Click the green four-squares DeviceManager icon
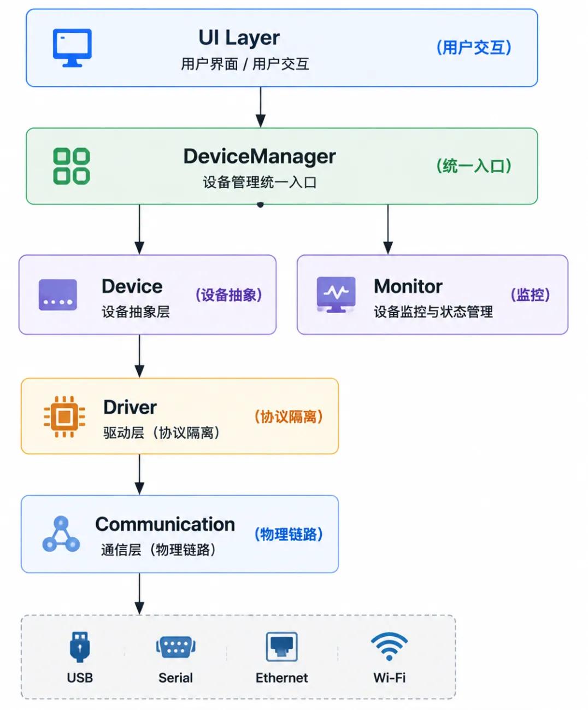Viewport: 588px width, 710px height. coord(72,166)
